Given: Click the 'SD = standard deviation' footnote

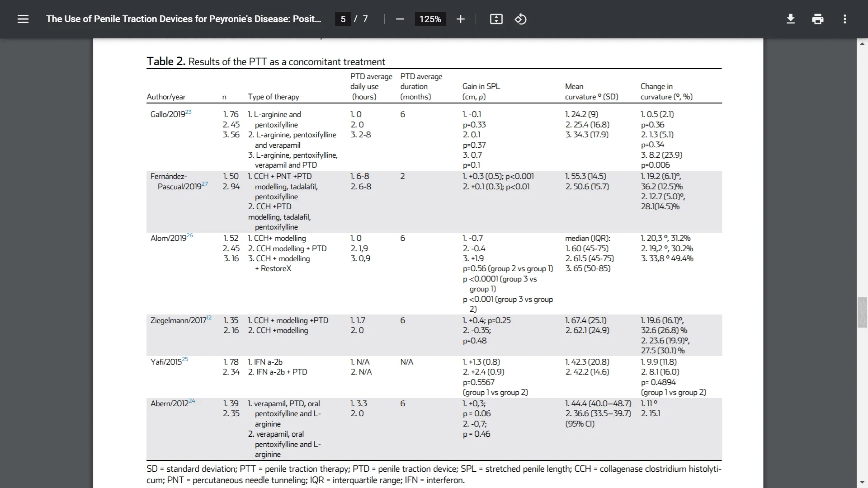Looking at the screenshot, I should pyautogui.click(x=191, y=469).
